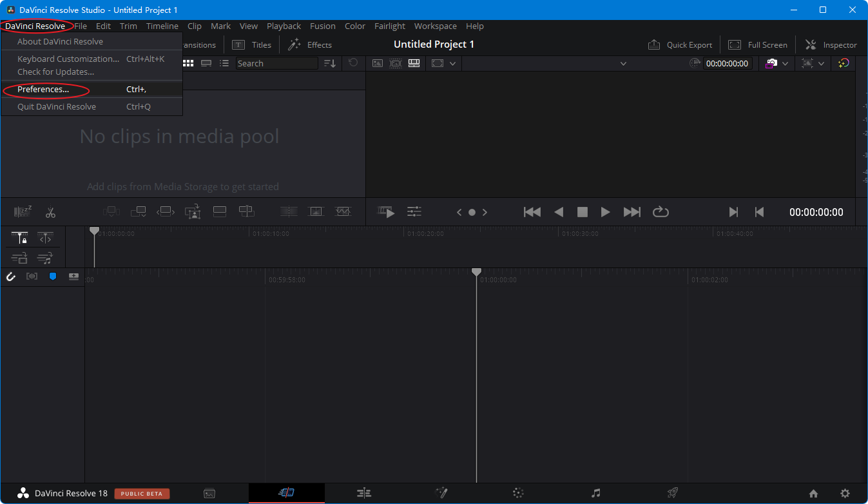
Task: Switch to the Media page
Action: point(209,493)
